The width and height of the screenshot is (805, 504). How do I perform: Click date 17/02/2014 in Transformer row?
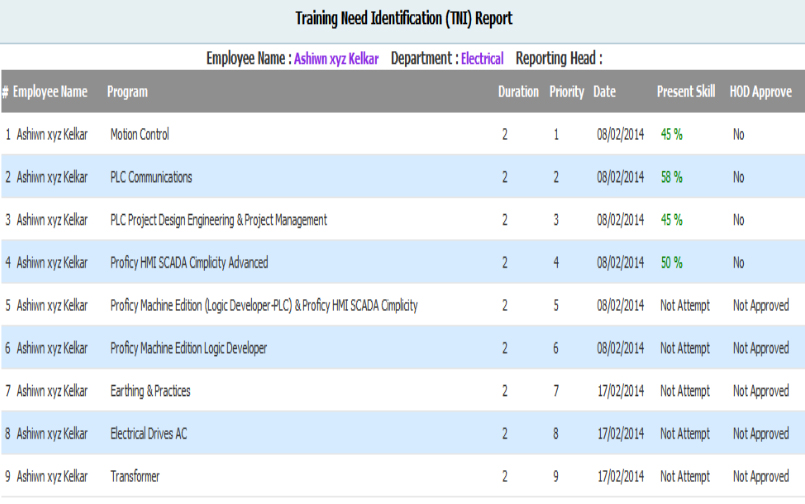tap(620, 476)
